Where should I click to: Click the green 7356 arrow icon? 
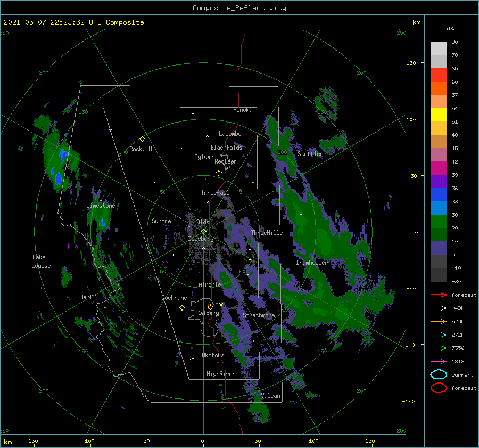pos(439,348)
